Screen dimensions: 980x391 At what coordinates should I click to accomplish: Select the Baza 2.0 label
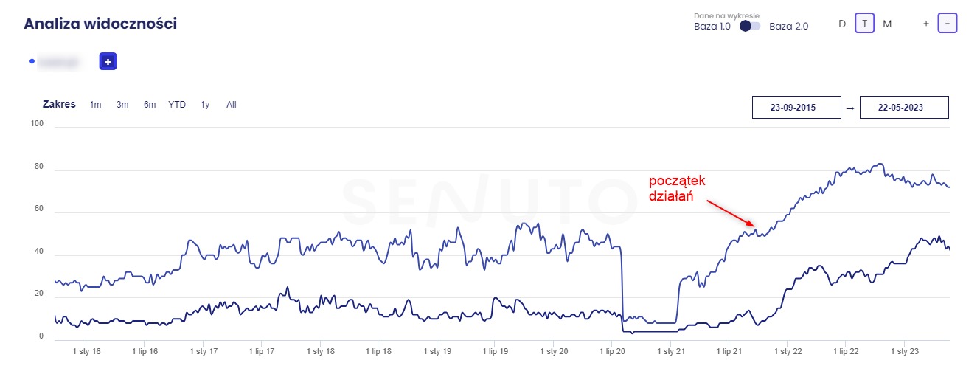[788, 26]
